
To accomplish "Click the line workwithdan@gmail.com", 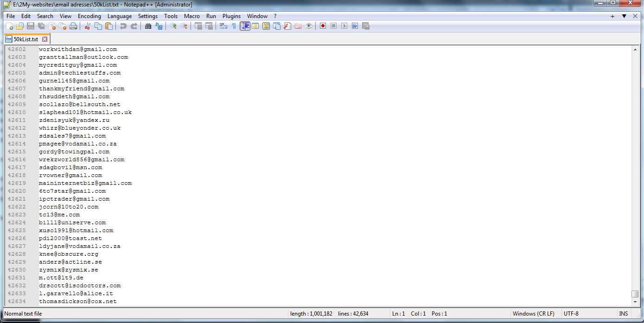I will (78, 49).
